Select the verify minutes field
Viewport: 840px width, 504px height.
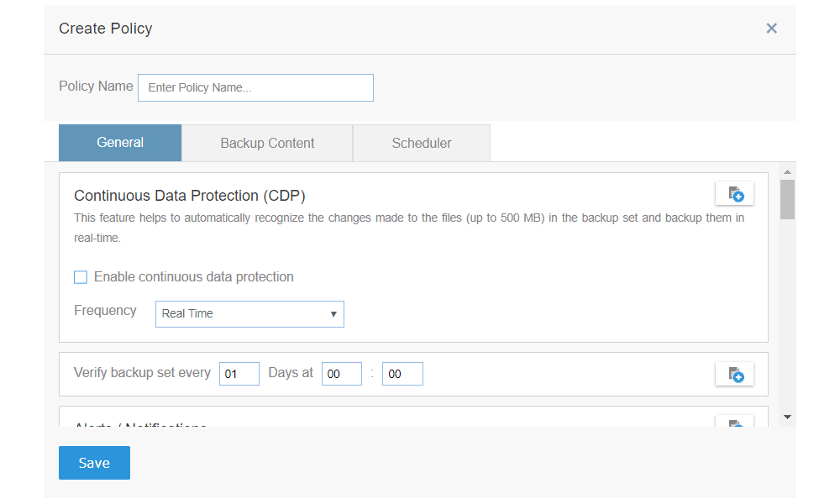(402, 374)
